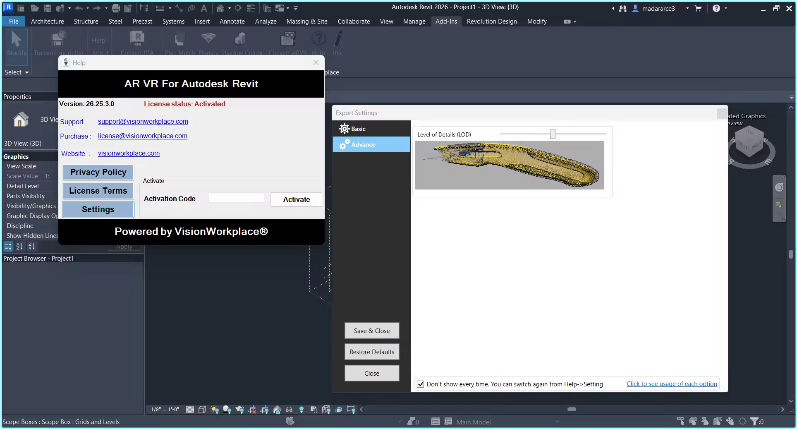Open the help dropdown arrow in title bar
The image size is (797, 429).
pyautogui.click(x=725, y=8)
